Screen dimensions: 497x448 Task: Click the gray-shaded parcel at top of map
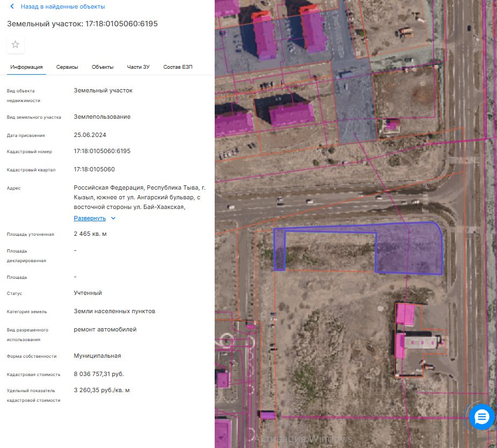click(353, 102)
